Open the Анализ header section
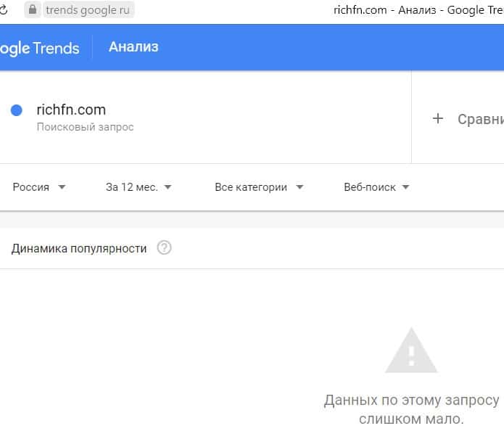This screenshot has height=431, width=504. tap(133, 47)
